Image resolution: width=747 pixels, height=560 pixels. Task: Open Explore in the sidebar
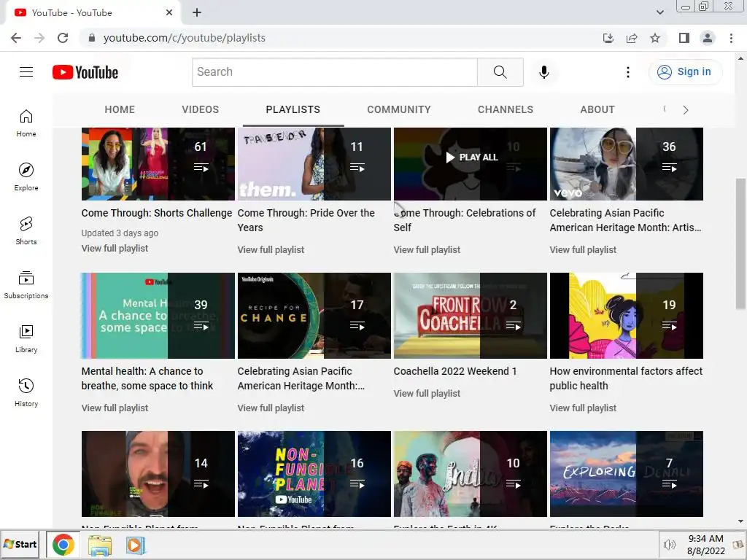coord(26,176)
